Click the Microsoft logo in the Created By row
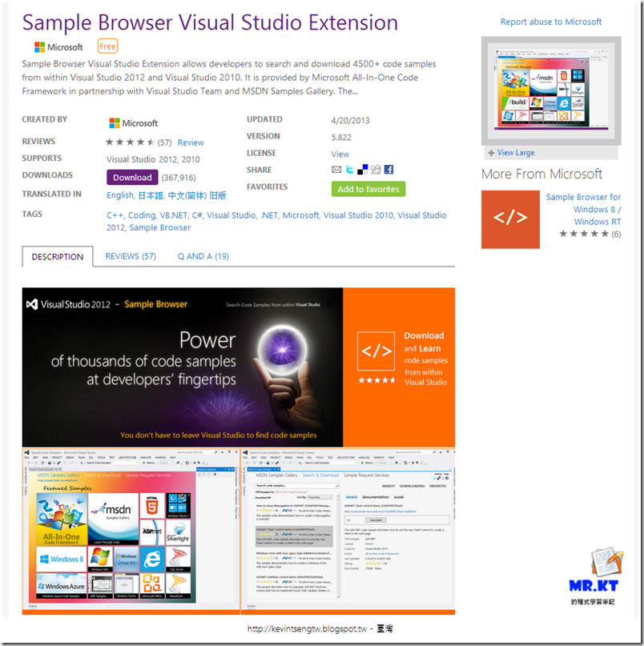 (134, 123)
